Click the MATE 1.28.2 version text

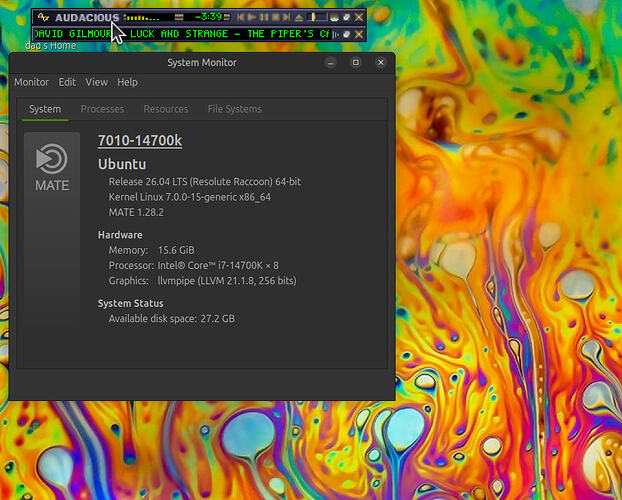[136, 212]
